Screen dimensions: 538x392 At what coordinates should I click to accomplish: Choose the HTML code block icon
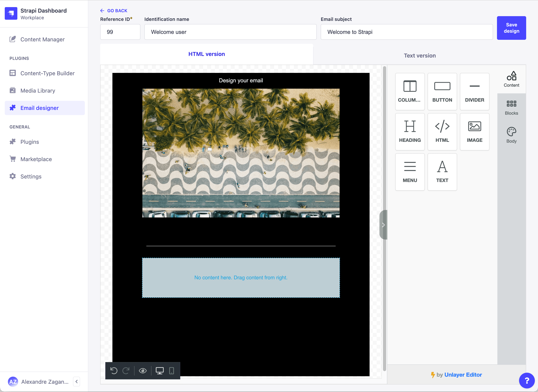point(442,131)
